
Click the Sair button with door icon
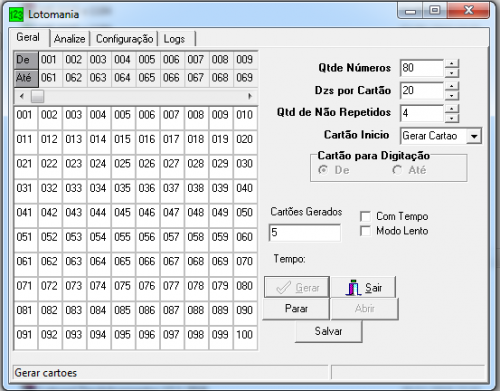[x=363, y=287]
